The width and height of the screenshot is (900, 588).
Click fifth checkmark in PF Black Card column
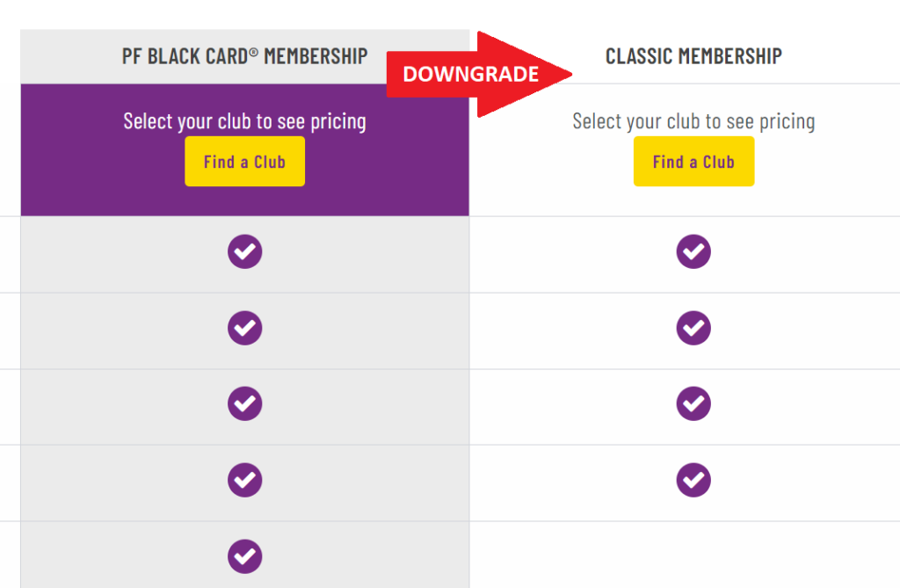[245, 556]
